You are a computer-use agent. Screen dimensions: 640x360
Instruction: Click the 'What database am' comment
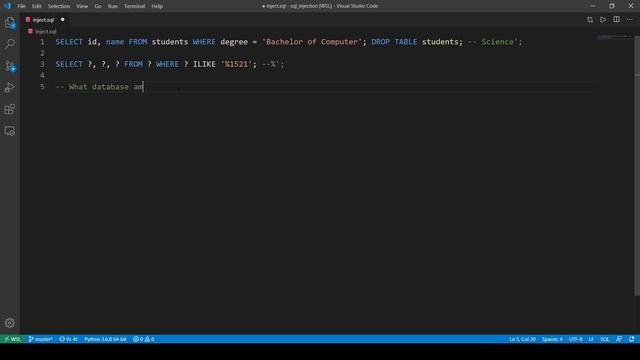tap(99, 87)
